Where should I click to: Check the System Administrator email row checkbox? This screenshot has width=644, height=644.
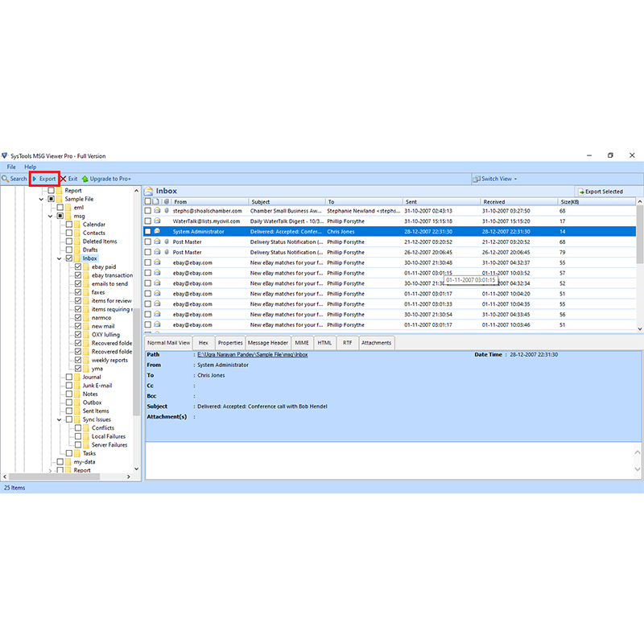coord(148,231)
